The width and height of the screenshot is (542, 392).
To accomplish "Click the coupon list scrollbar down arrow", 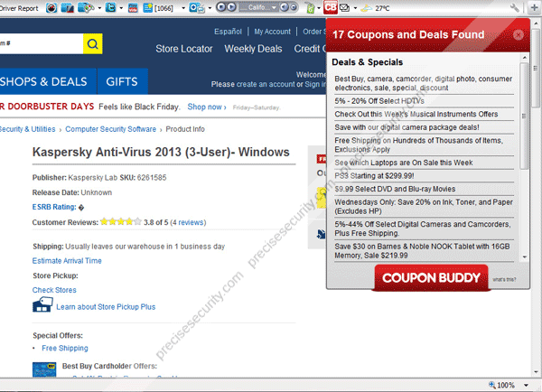I will pos(524,257).
